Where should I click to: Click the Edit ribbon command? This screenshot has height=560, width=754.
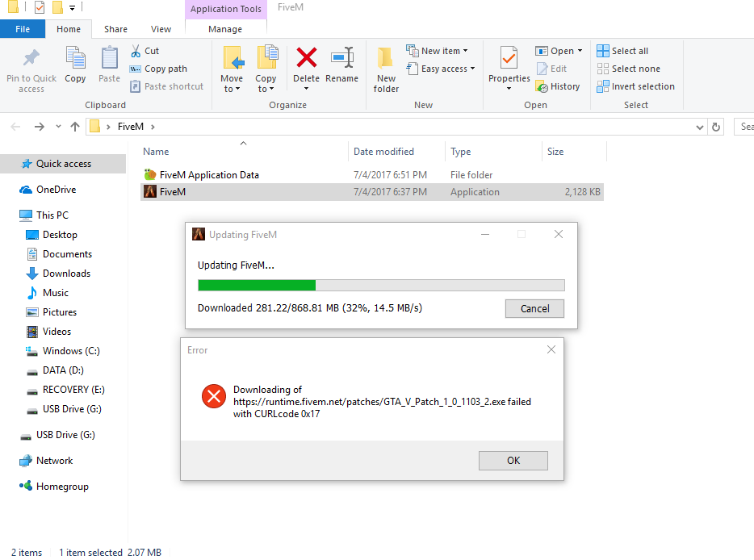tap(551, 69)
